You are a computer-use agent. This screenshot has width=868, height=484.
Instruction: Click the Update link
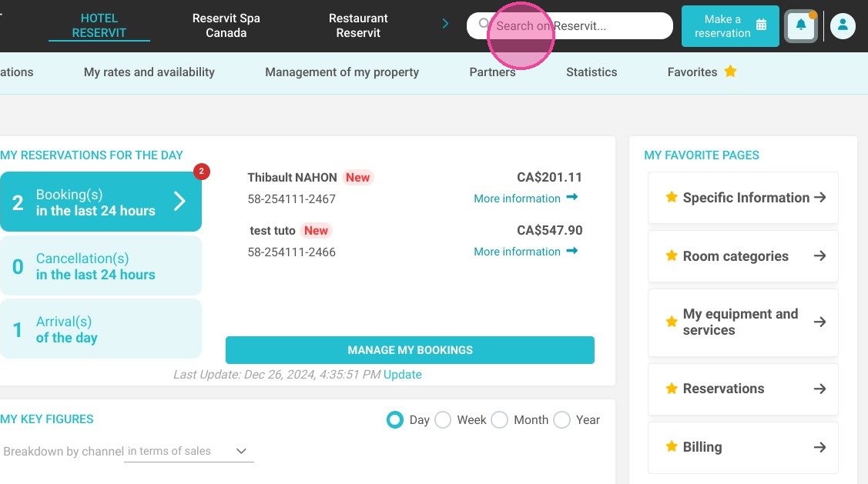pyautogui.click(x=403, y=375)
